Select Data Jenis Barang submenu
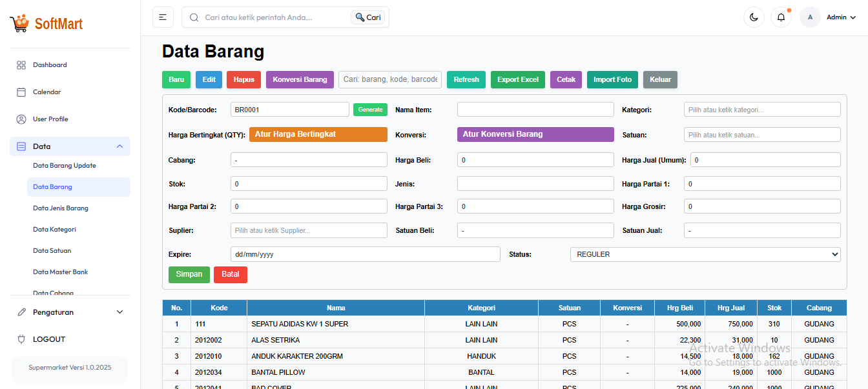The height and width of the screenshot is (389, 868). (61, 208)
